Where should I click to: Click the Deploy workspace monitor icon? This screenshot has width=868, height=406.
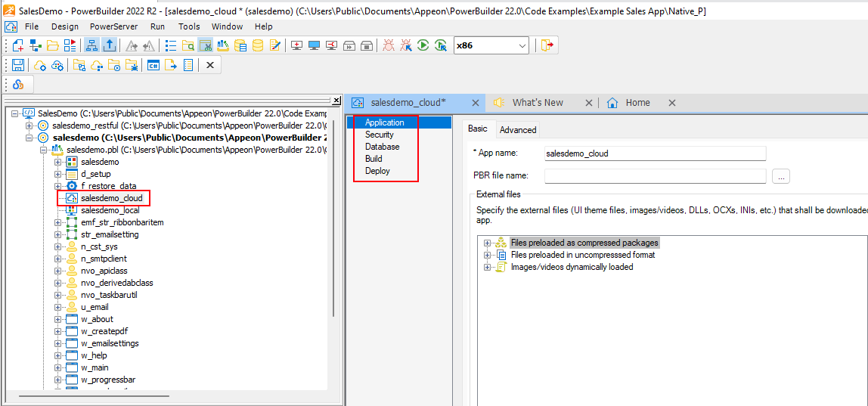point(332,45)
